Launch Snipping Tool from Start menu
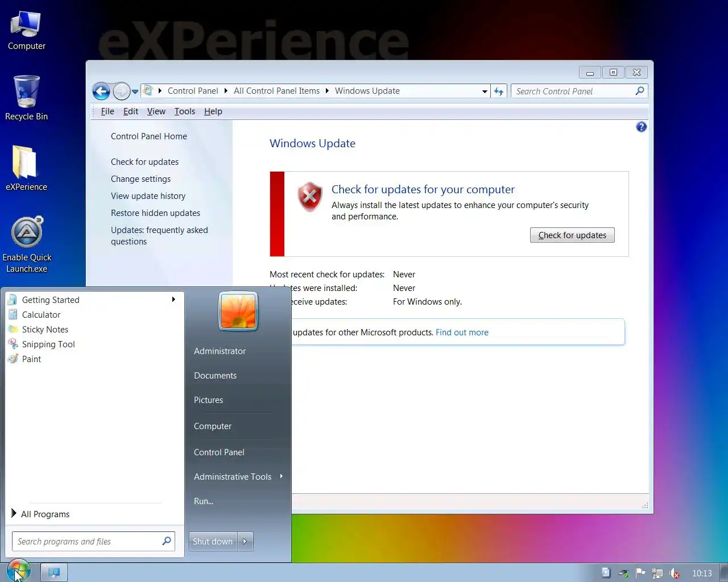 (93, 344)
